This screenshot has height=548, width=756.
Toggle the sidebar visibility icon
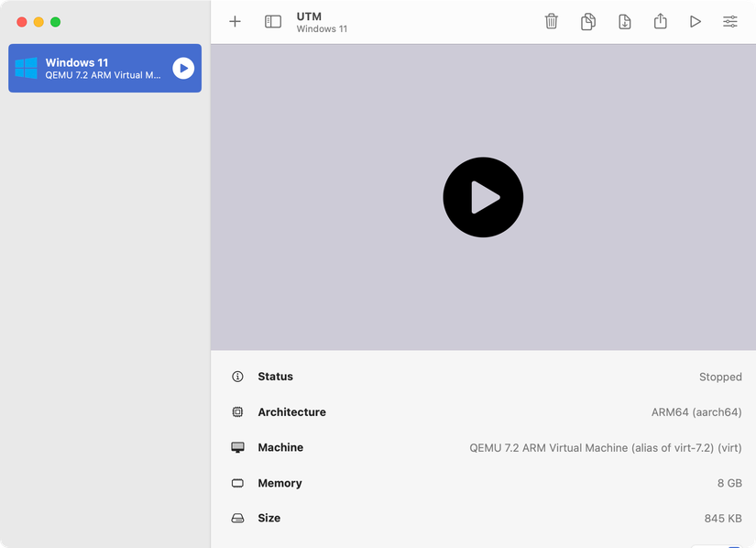point(273,21)
